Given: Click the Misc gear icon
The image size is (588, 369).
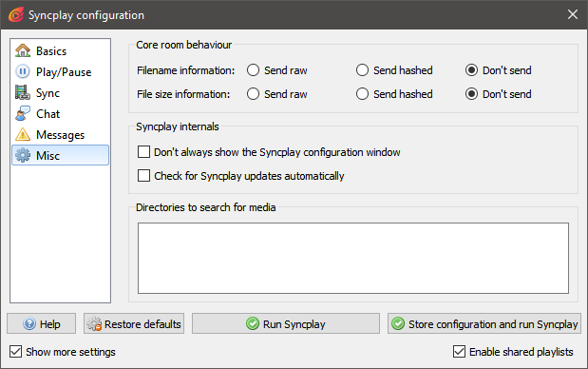Looking at the screenshot, I should pos(23,155).
